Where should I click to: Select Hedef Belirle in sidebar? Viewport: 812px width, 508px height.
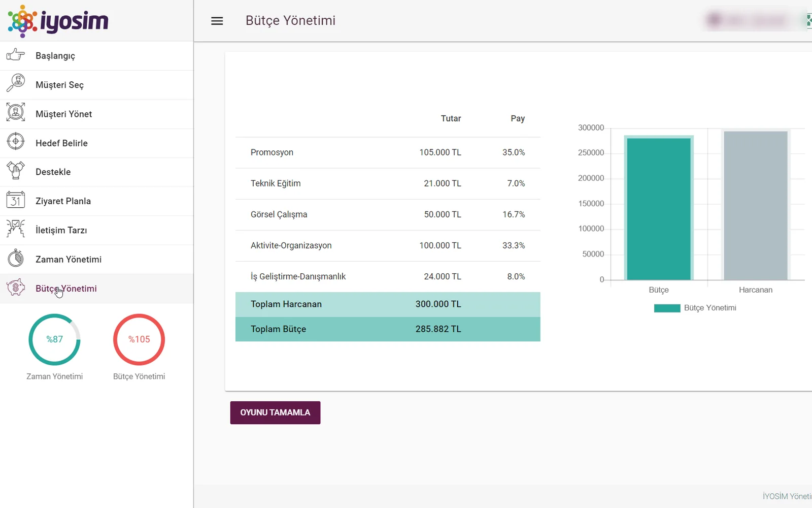(96, 143)
